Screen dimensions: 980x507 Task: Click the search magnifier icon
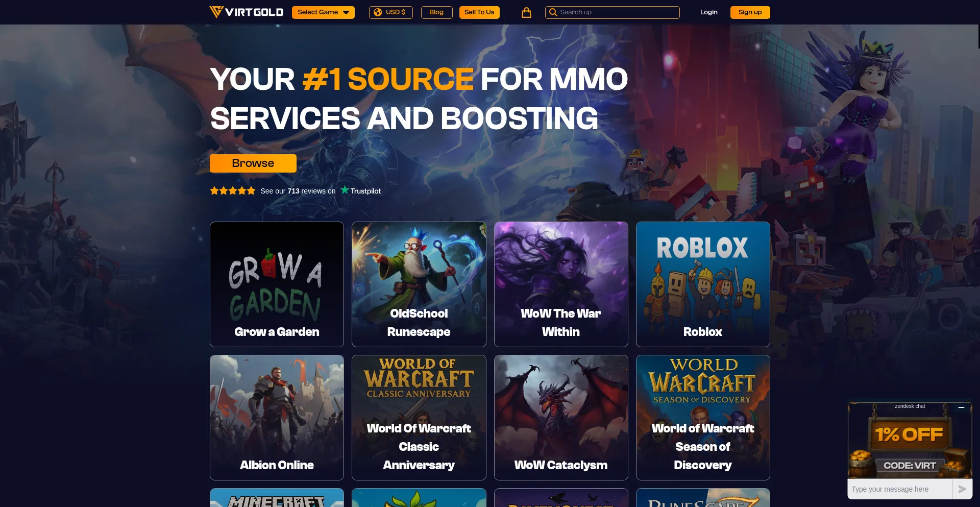[x=553, y=12]
